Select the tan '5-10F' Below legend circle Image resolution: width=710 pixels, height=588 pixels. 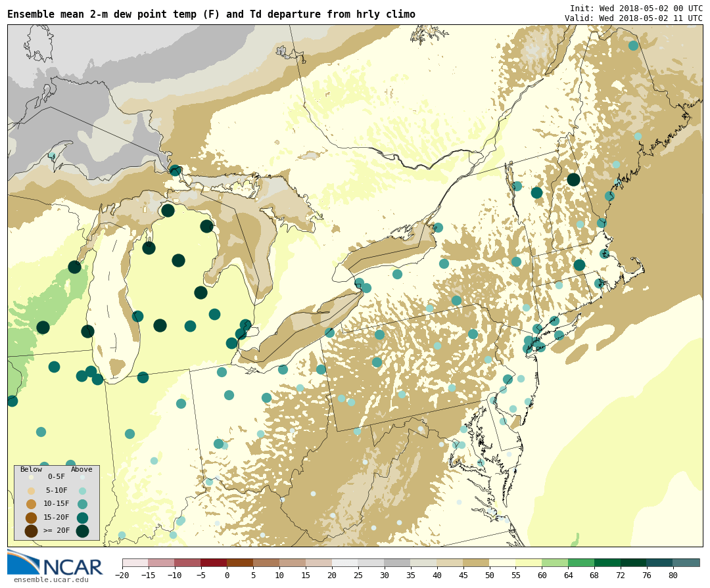point(31,491)
